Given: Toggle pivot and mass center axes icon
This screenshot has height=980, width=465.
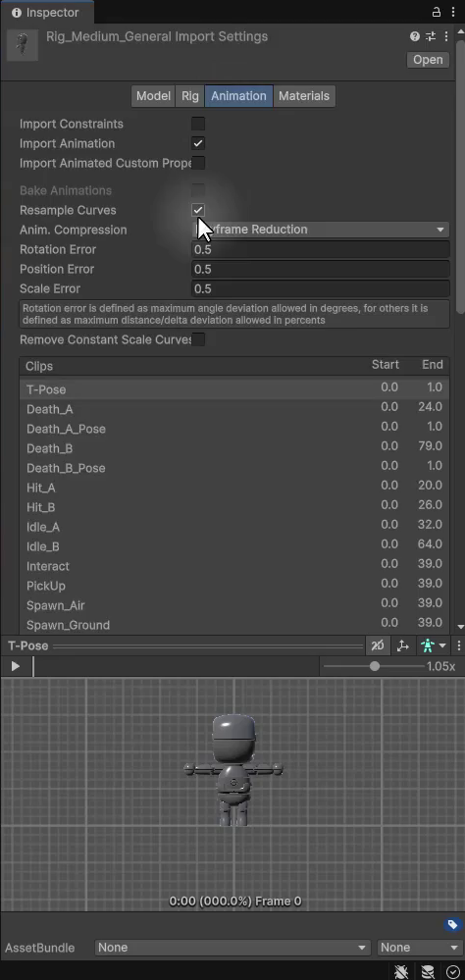Looking at the screenshot, I should pyautogui.click(x=403, y=645).
